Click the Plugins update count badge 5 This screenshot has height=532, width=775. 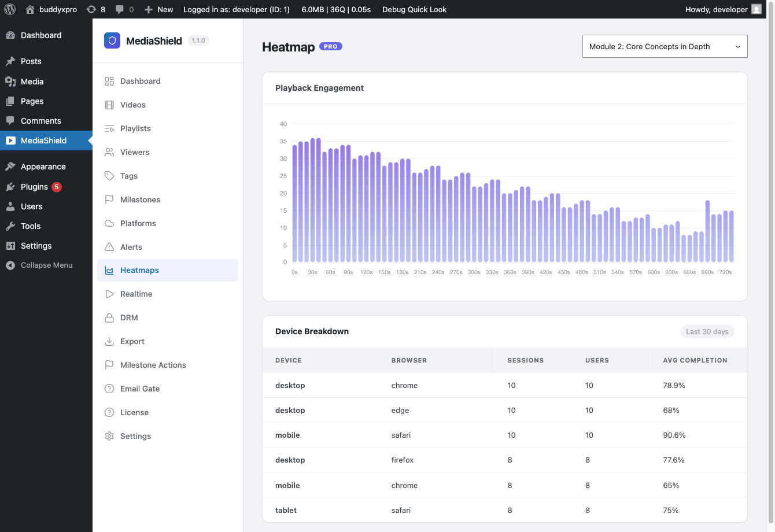point(57,187)
